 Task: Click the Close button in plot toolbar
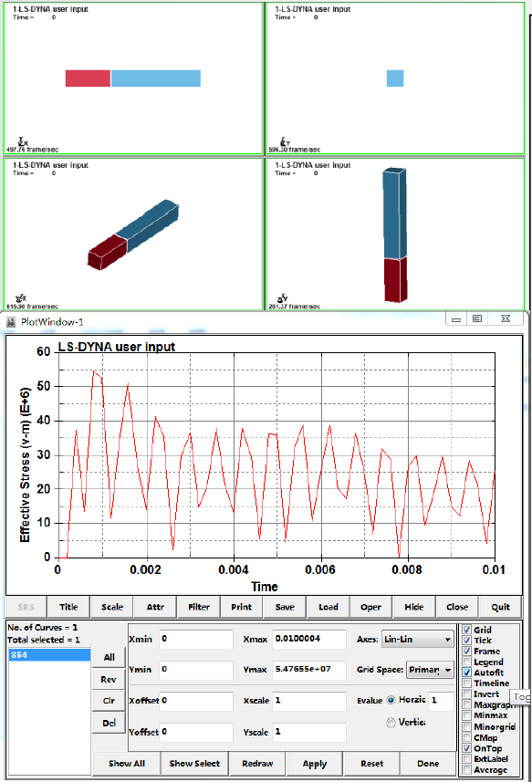pyautogui.click(x=457, y=607)
